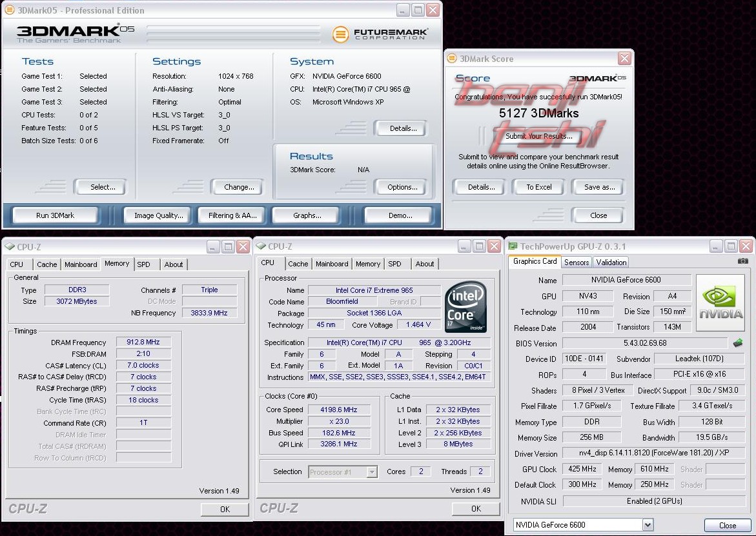Click the 3DMark05 title bar app icon
Image resolution: width=756 pixels, height=536 pixels.
click(9, 10)
